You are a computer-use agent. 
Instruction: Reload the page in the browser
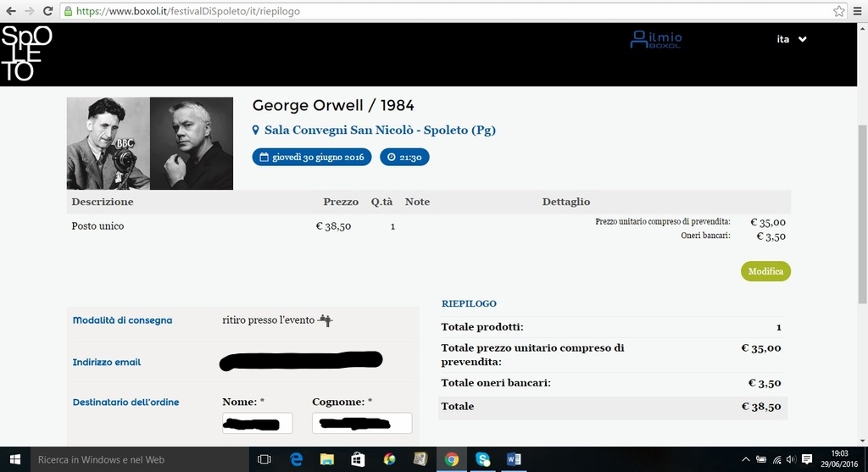coord(47,11)
